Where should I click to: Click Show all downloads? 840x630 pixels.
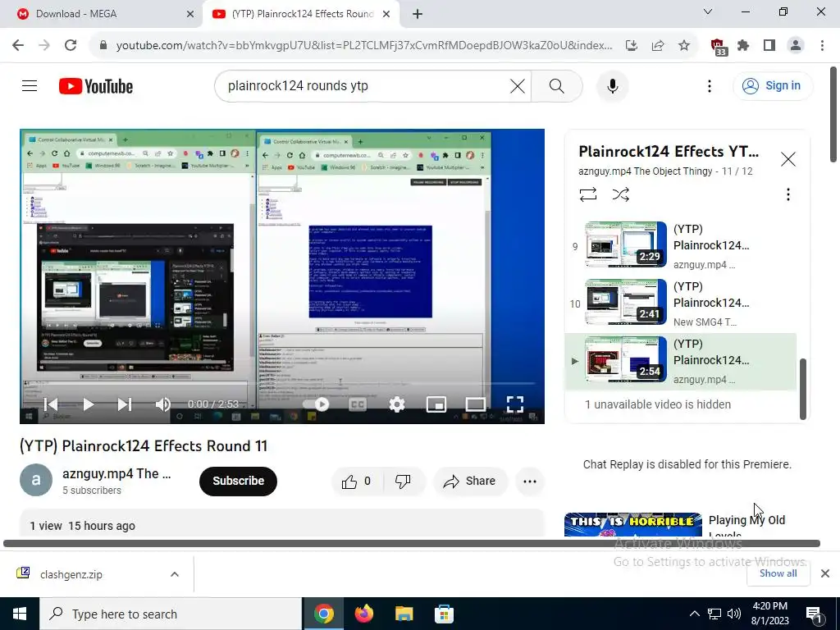(x=778, y=573)
